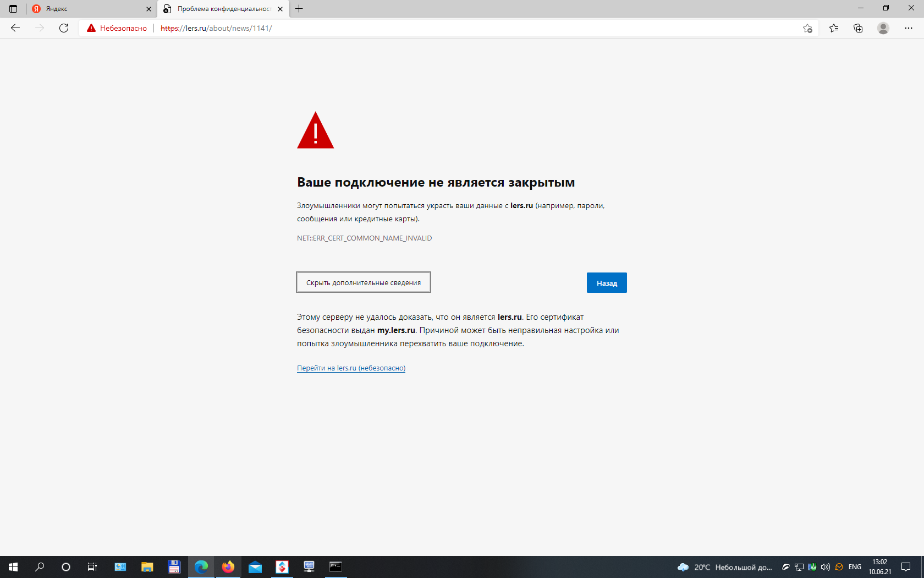The width and height of the screenshot is (924, 578).
Task: Click the green mouse tray icon
Action: 812,567
